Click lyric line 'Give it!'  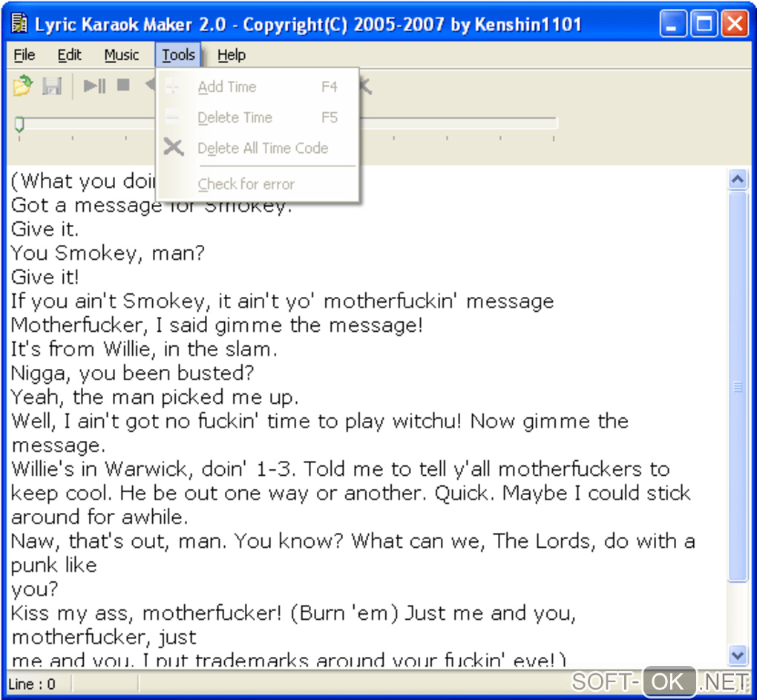tap(45, 278)
